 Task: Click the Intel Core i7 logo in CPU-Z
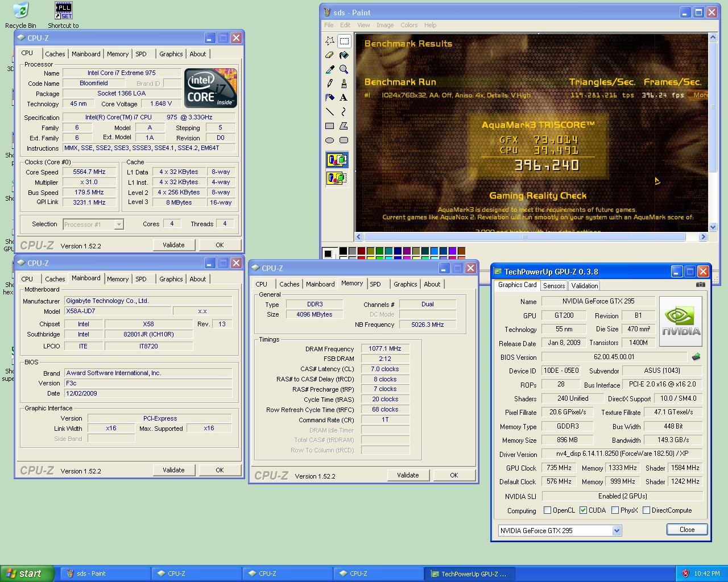coord(210,88)
